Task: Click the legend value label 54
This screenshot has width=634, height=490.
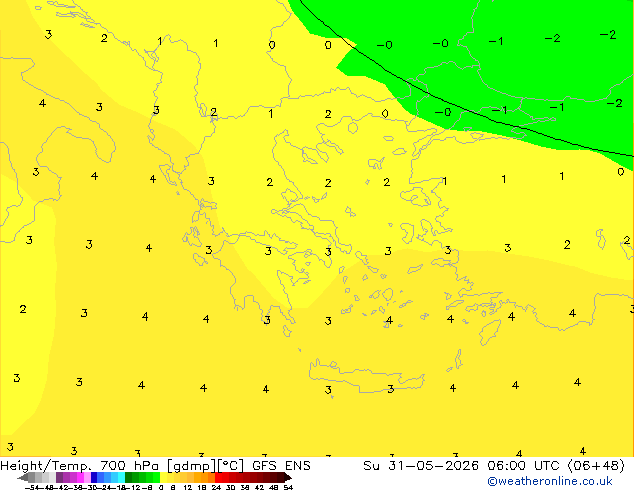Action: (x=288, y=487)
